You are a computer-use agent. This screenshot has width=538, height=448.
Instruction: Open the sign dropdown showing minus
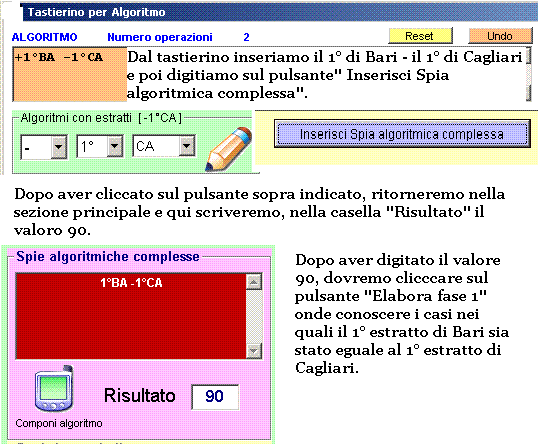point(44,147)
